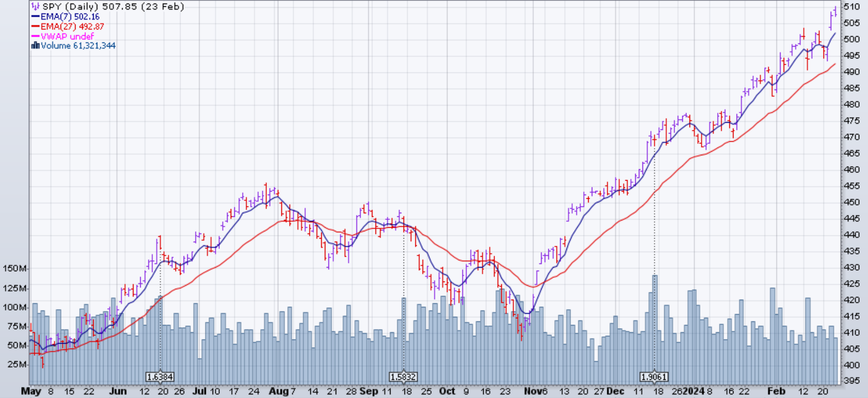Click the 500 price level on the axis
This screenshot has width=868, height=398.
851,39
